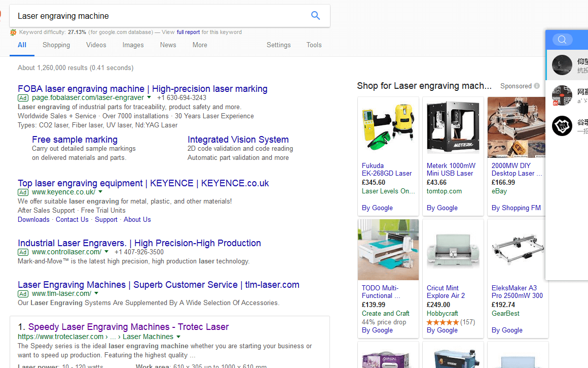Viewport: 588px width, 368px height.
Task: Click the Fobalaser phone number +1 630-694-3243
Action: [181, 97]
